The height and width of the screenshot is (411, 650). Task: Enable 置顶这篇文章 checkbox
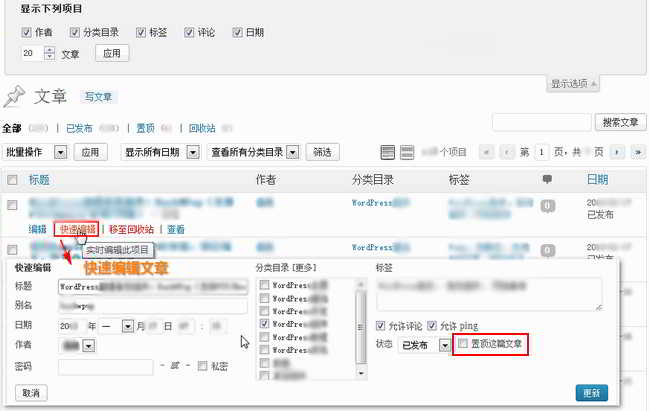(x=463, y=343)
